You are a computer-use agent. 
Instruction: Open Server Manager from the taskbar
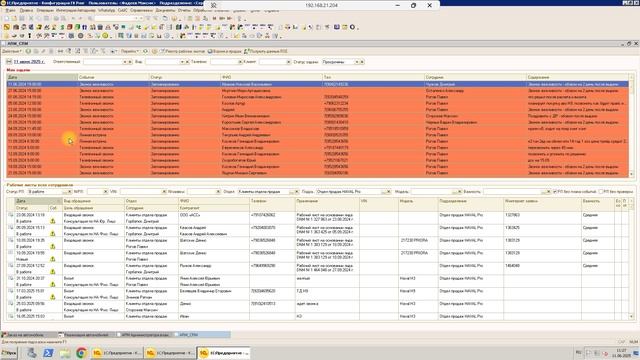pyautogui.click(x=31, y=353)
